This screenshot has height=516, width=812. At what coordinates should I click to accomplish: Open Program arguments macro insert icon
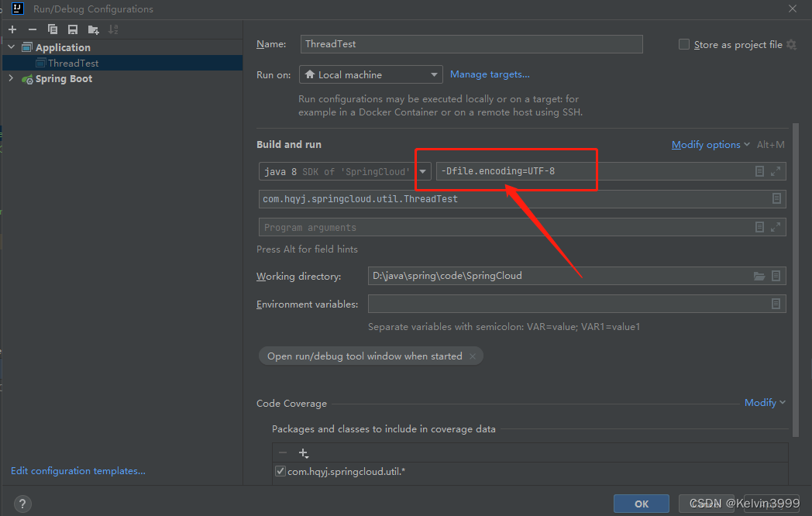click(x=759, y=227)
